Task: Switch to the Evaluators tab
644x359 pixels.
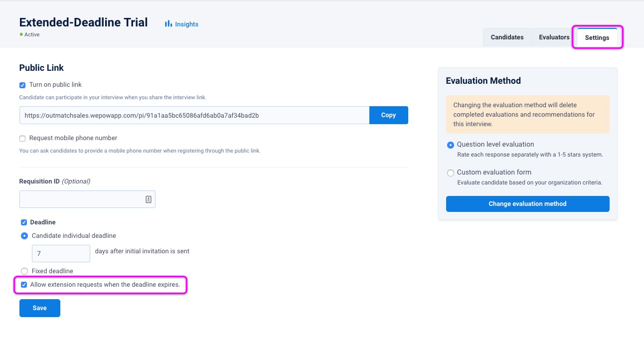Action: [554, 37]
